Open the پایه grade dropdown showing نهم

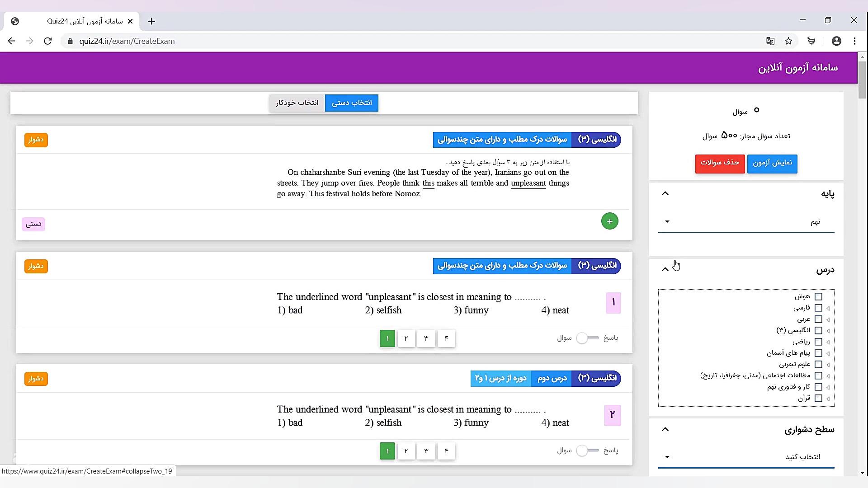tap(746, 221)
